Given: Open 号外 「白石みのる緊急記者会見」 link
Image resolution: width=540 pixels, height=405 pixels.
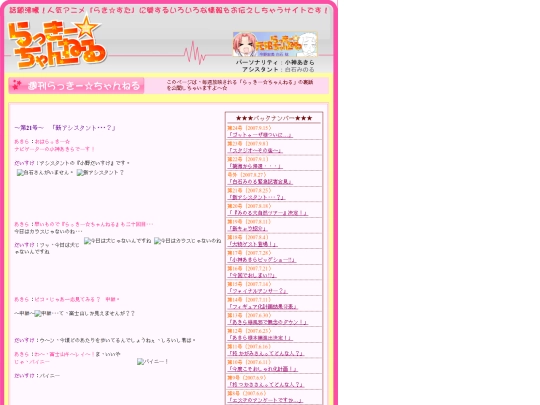Looking at the screenshot, I should click(x=260, y=181).
